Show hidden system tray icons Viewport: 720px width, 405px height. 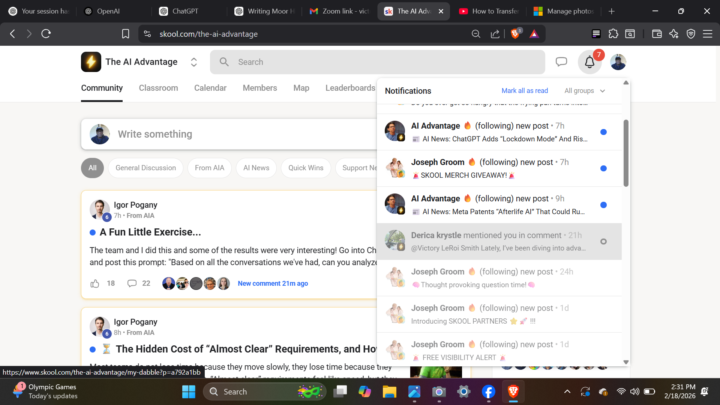coord(567,392)
